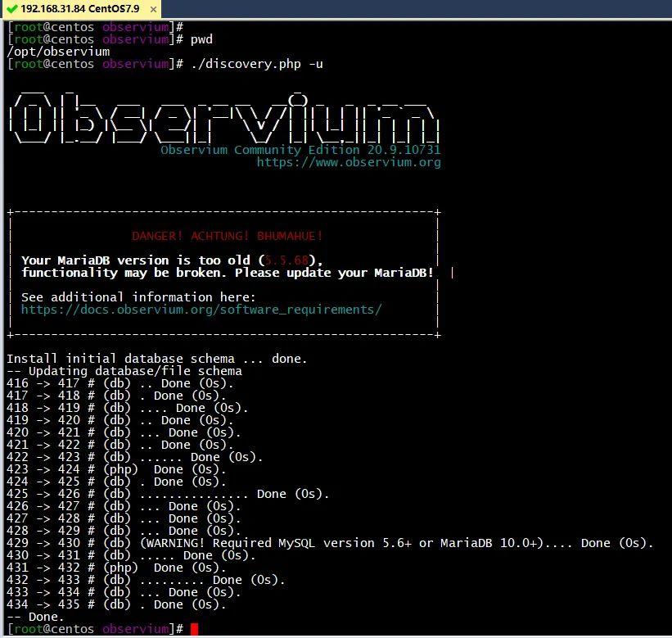Open the https://www.observium.org link
The image size is (672, 638).
[x=350, y=162]
